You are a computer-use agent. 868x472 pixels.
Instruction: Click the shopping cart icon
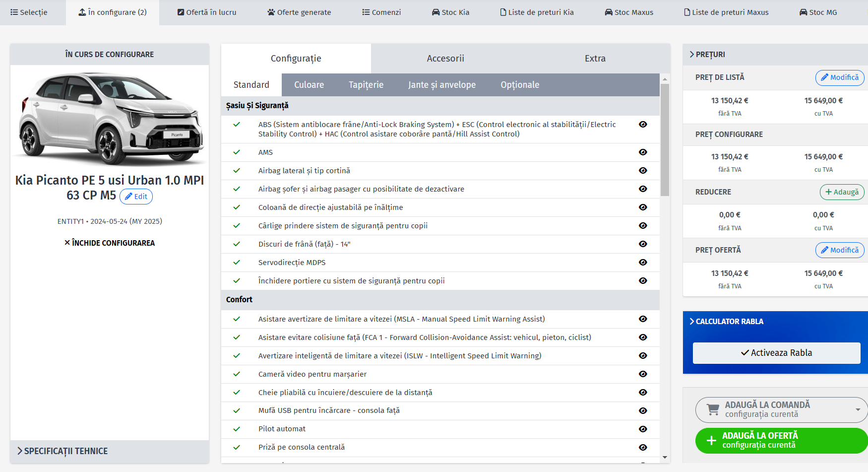tap(713, 410)
